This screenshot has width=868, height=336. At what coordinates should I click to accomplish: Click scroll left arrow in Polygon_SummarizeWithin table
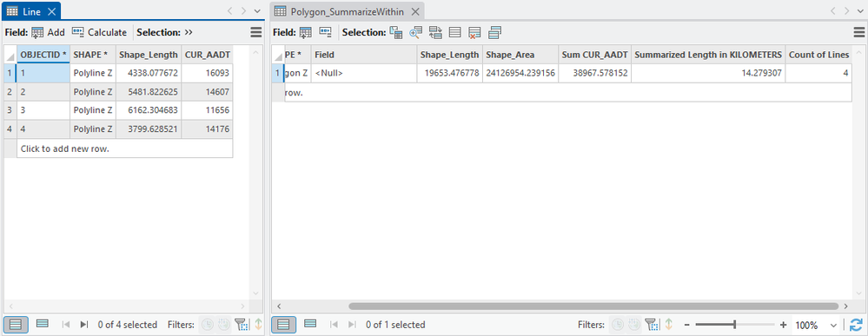point(278,306)
